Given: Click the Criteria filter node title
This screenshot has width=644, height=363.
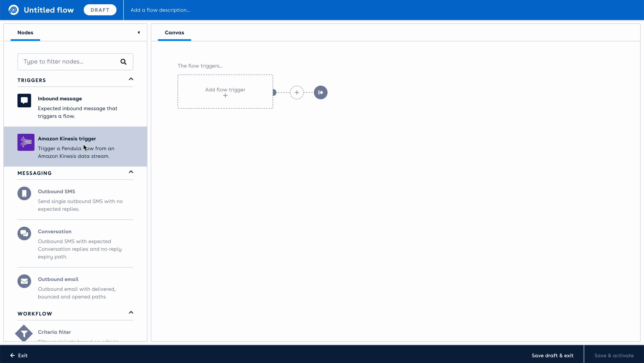Looking at the screenshot, I should [x=55, y=332].
